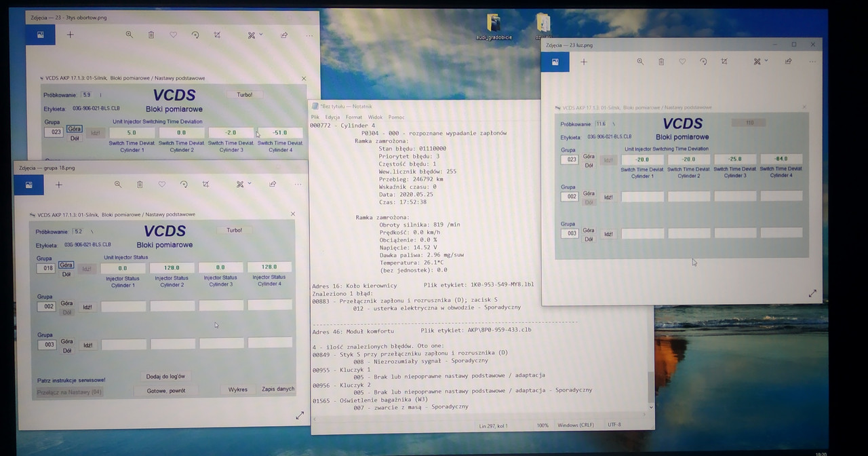The image size is (868, 456).
Task: Click the Notatnik vertical scrollbar thumb
Action: click(x=652, y=387)
